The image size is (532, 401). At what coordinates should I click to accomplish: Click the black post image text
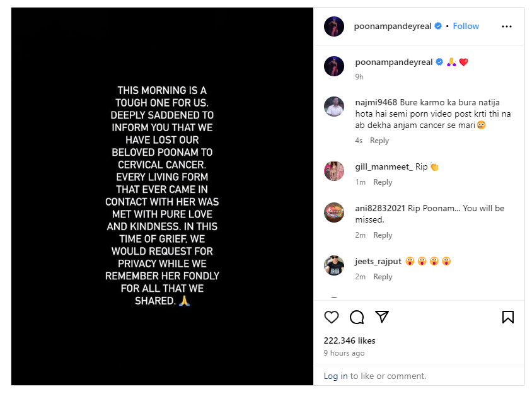pos(162,196)
